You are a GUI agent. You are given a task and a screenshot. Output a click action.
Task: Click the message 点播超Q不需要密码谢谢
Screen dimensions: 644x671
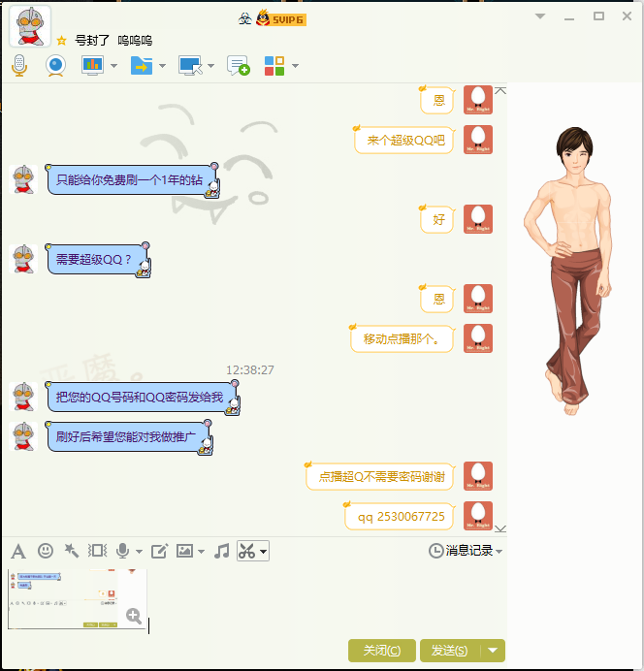click(x=380, y=476)
